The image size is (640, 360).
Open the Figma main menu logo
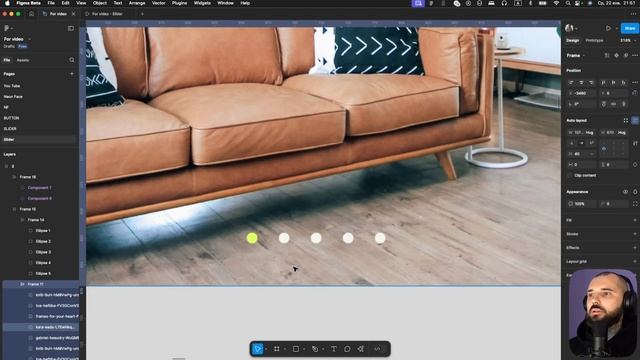(x=7, y=28)
